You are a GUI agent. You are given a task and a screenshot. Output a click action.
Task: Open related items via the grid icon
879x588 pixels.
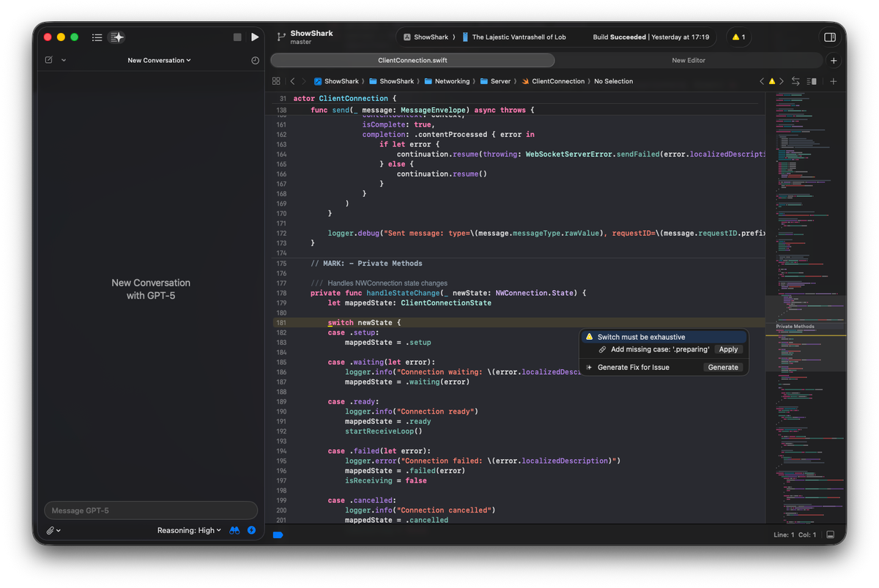(276, 81)
